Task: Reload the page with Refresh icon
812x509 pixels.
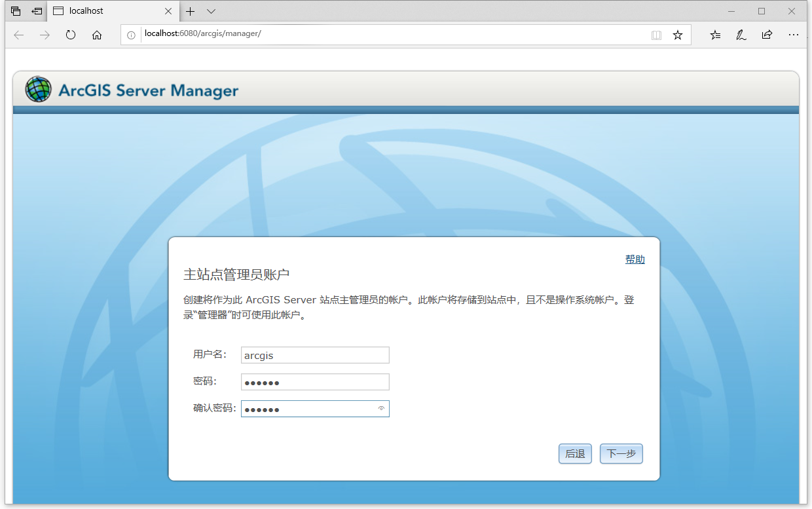Action: click(x=71, y=35)
